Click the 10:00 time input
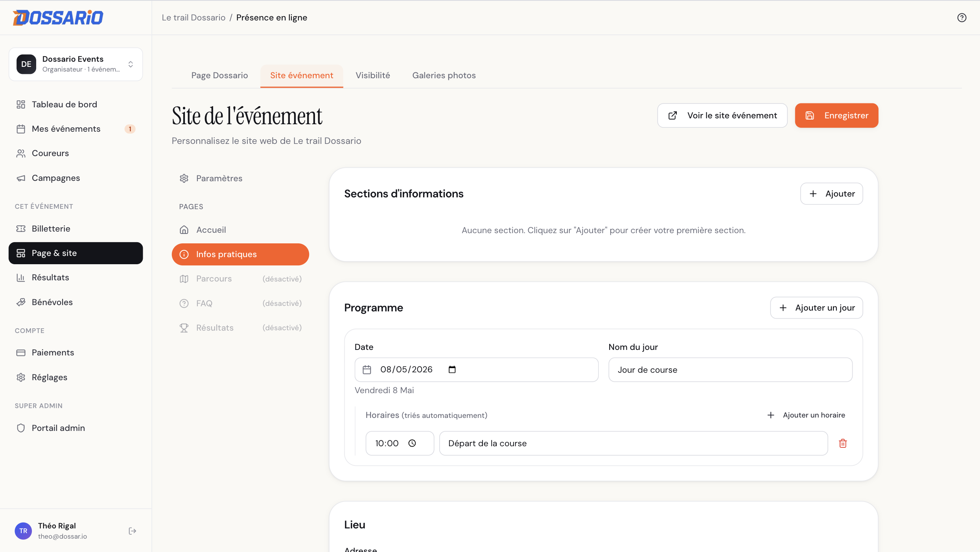Image resolution: width=980 pixels, height=552 pixels. click(400, 443)
